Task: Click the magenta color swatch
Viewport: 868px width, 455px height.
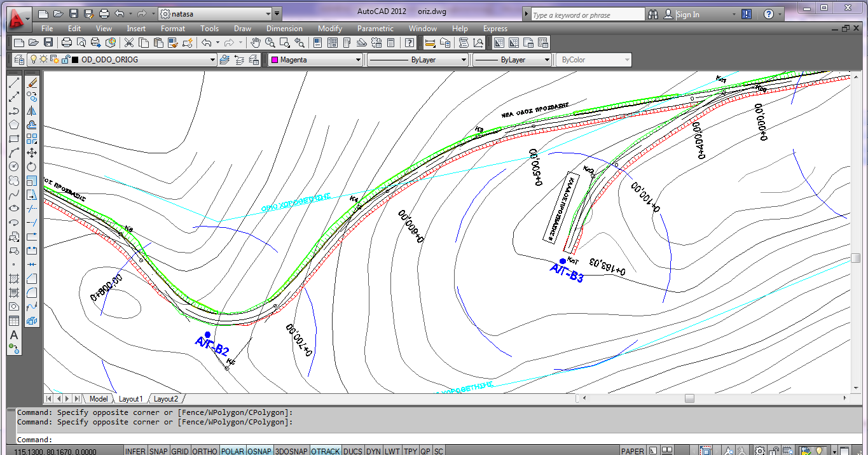Action: point(274,60)
